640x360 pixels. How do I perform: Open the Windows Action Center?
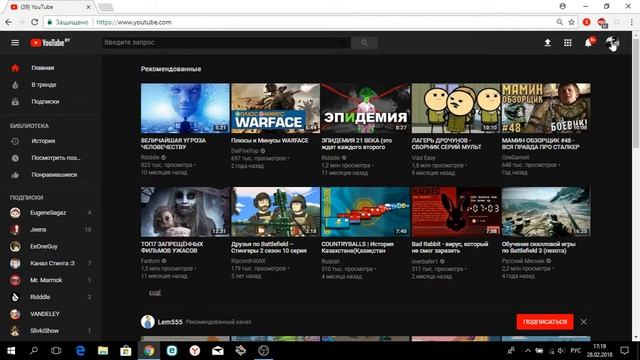click(624, 351)
